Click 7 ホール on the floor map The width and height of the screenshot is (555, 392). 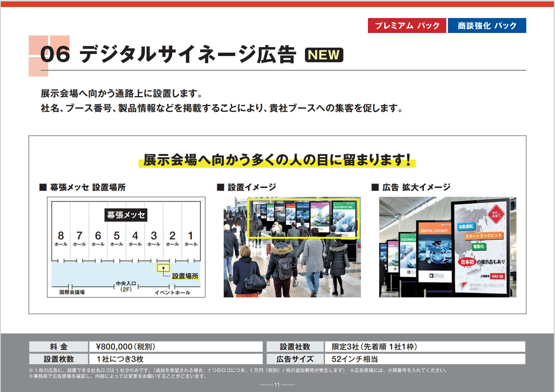[79, 238]
